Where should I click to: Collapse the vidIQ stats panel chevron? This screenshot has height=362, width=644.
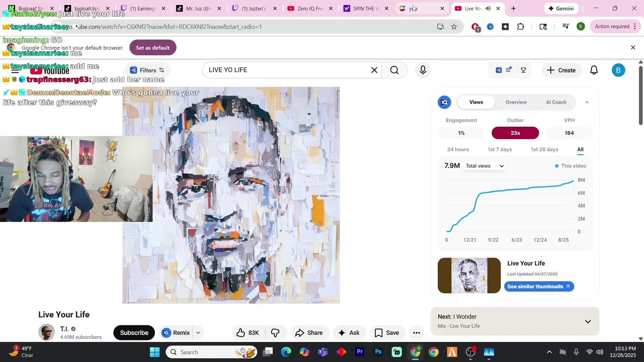[587, 102]
